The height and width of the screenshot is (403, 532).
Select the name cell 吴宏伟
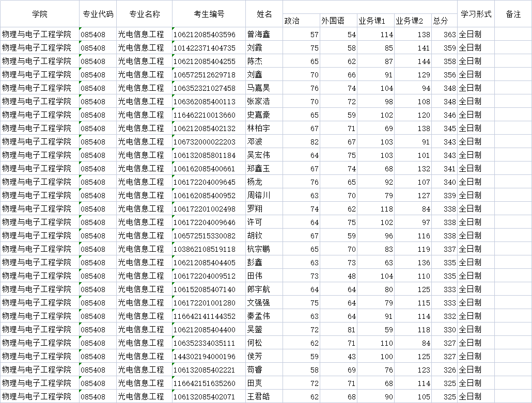coord(264,155)
